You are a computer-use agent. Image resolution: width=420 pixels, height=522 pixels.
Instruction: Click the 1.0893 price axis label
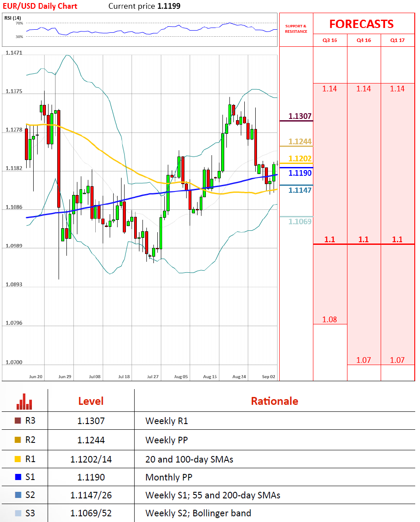tap(14, 285)
